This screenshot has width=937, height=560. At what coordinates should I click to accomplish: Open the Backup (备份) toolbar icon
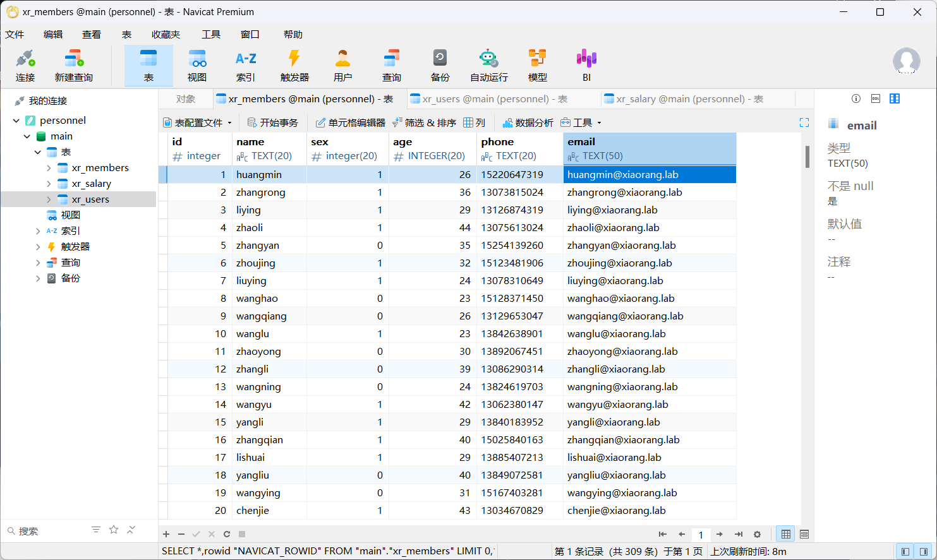point(440,66)
